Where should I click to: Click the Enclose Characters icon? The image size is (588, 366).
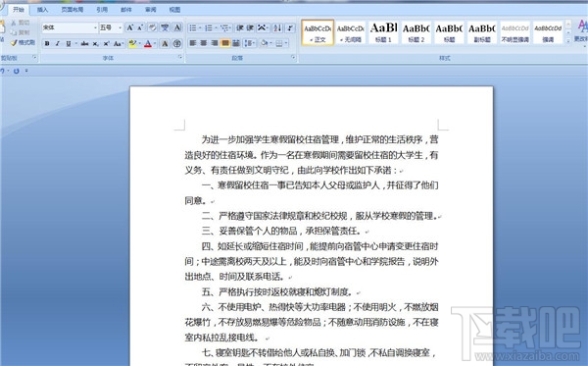point(177,43)
